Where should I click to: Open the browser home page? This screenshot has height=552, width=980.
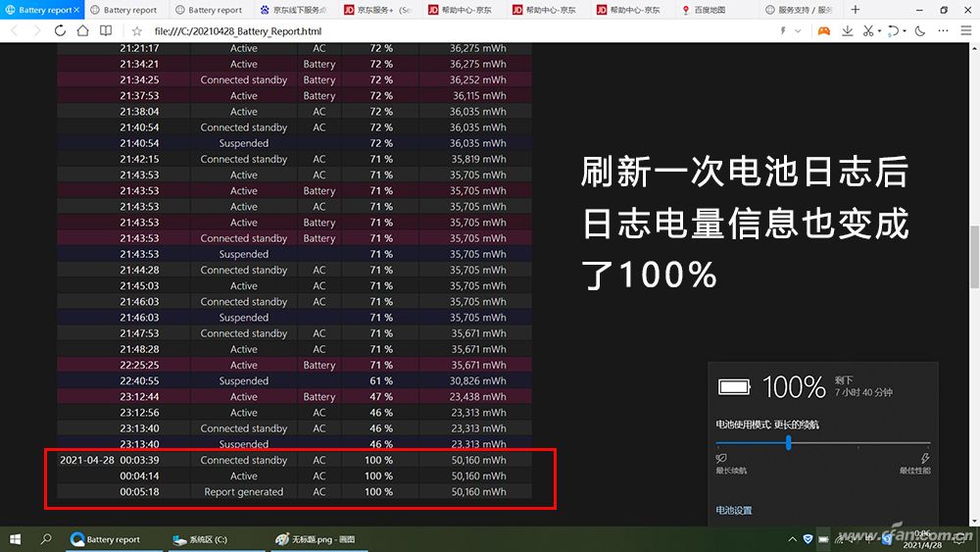(x=82, y=30)
